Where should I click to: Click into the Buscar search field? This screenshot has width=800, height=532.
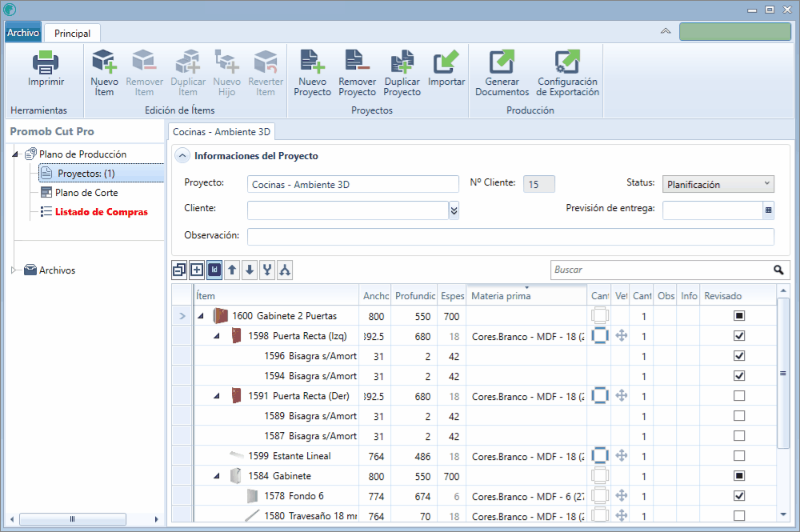(662, 270)
